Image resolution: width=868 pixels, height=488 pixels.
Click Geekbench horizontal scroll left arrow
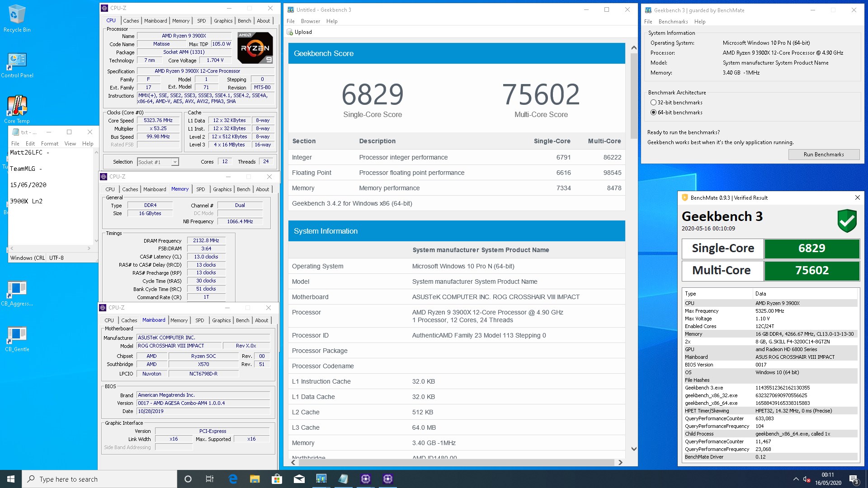pyautogui.click(x=293, y=462)
